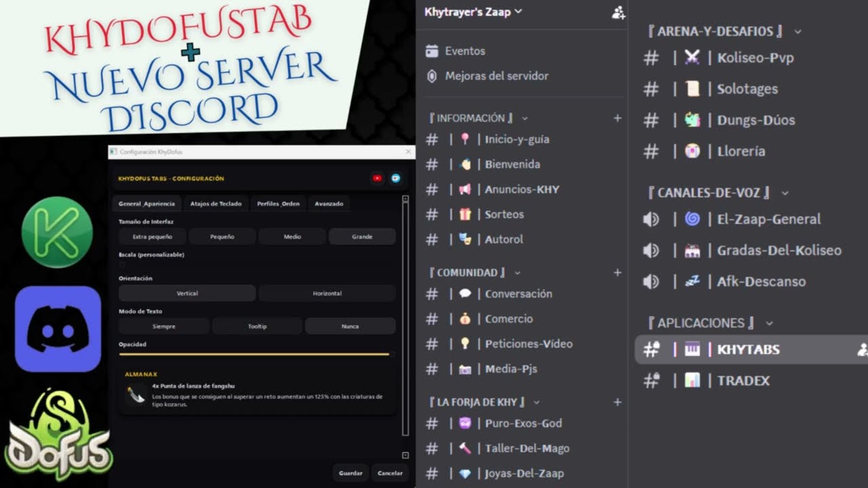Join Gradas-Del-Koliseo voice channel speaker icon
The image size is (868, 488).
(651, 250)
